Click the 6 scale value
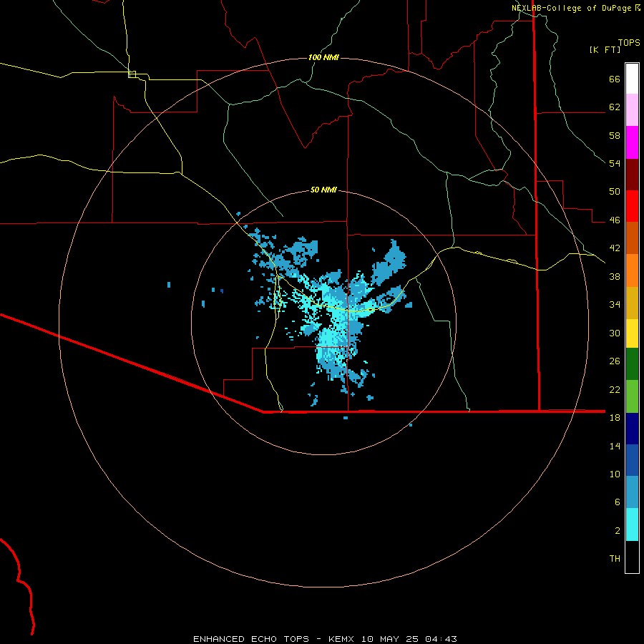 pyautogui.click(x=618, y=502)
